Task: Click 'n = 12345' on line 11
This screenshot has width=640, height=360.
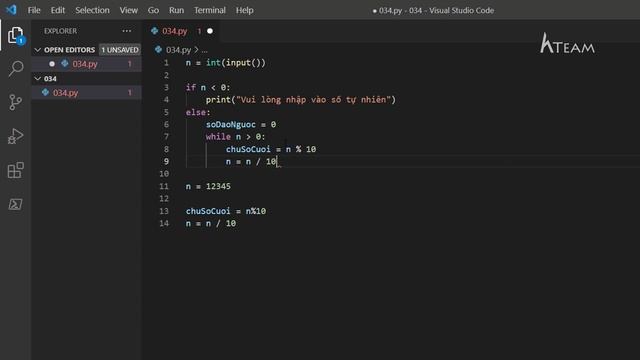Action: click(208, 187)
